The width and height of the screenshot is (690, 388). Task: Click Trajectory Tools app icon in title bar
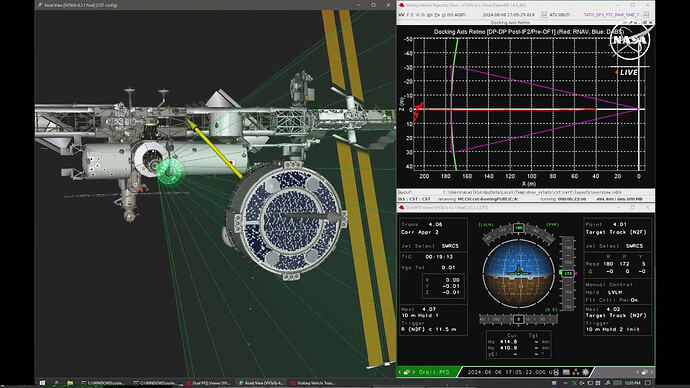[x=401, y=5]
